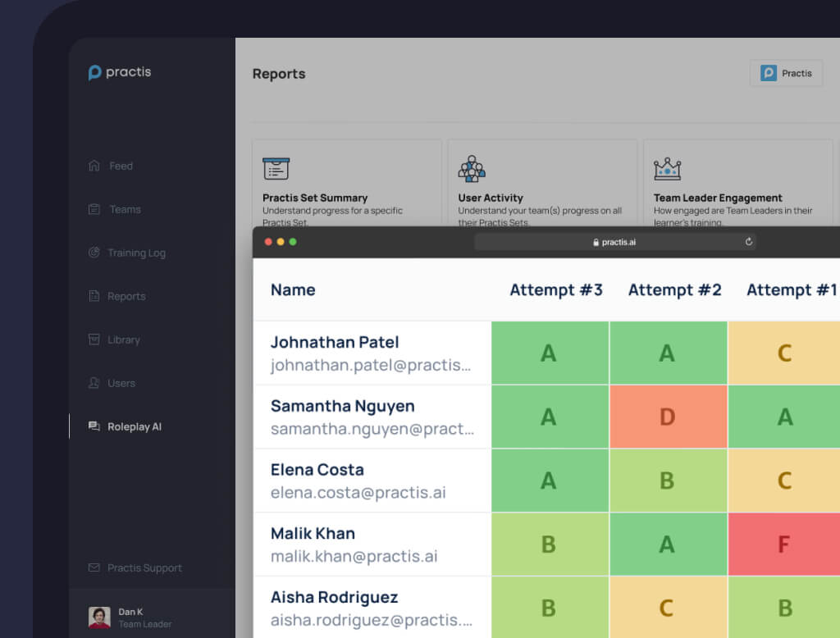Click the Users icon in sidebar
This screenshot has width=840, height=638.
[94, 383]
